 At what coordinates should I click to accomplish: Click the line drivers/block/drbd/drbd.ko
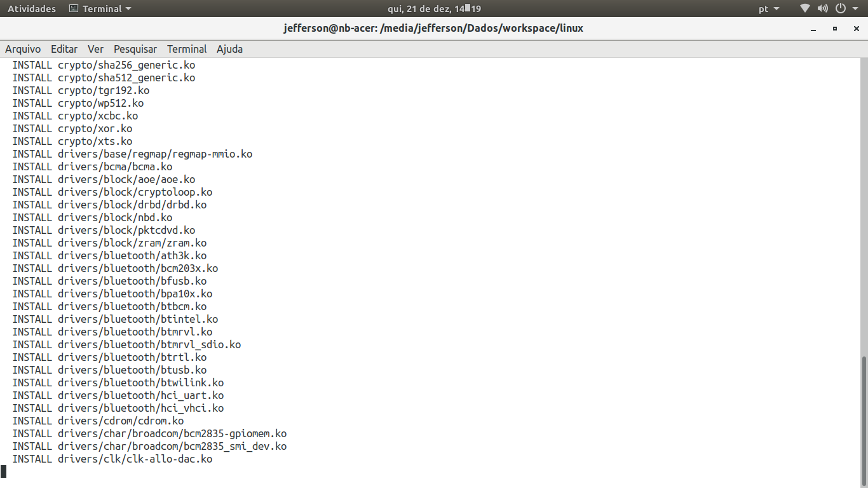coord(109,205)
